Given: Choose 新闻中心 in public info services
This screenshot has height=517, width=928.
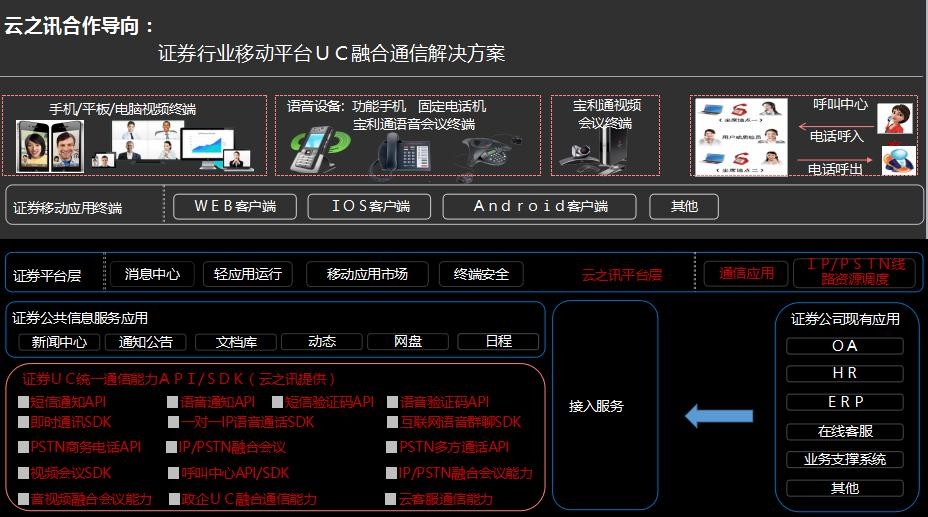Looking at the screenshot, I should click(x=60, y=342).
